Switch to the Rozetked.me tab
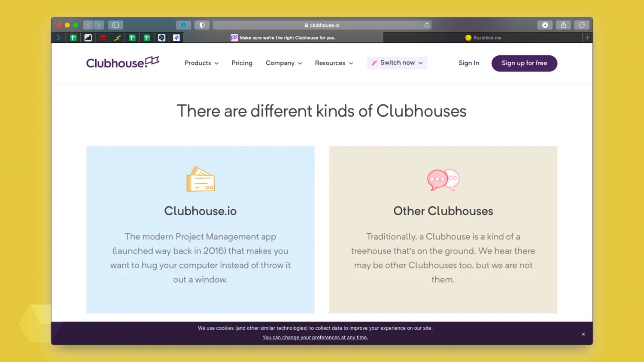Image resolution: width=644 pixels, height=362 pixels. (483, 38)
